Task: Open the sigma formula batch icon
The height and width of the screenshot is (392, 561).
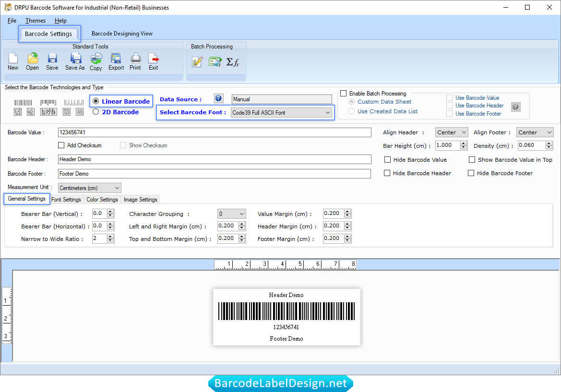Action: pyautogui.click(x=233, y=62)
